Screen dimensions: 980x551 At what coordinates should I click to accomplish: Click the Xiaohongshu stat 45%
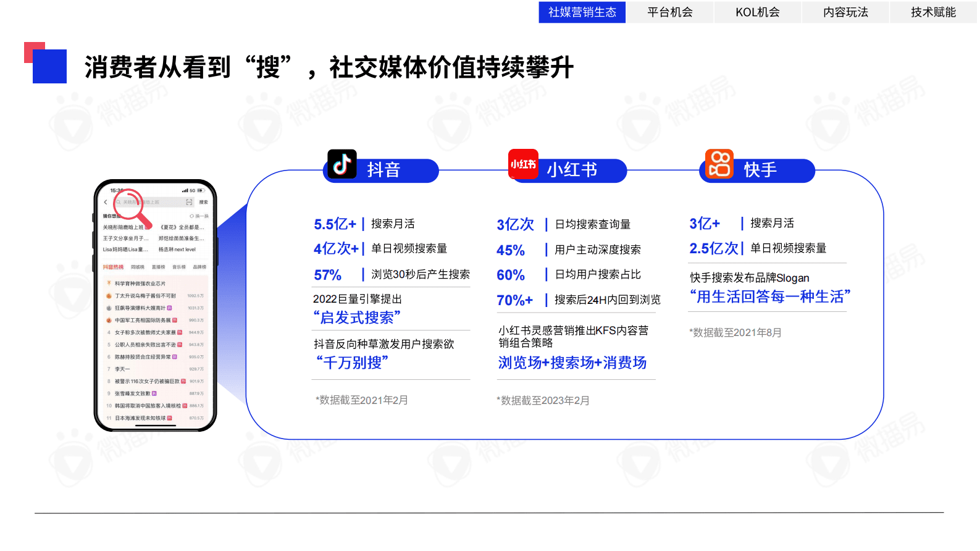pos(511,250)
